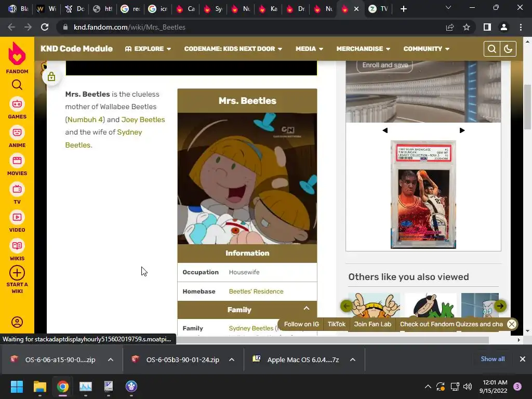Bookmark this page with the star icon
Image resolution: width=532 pixels, height=399 pixels.
click(x=467, y=27)
